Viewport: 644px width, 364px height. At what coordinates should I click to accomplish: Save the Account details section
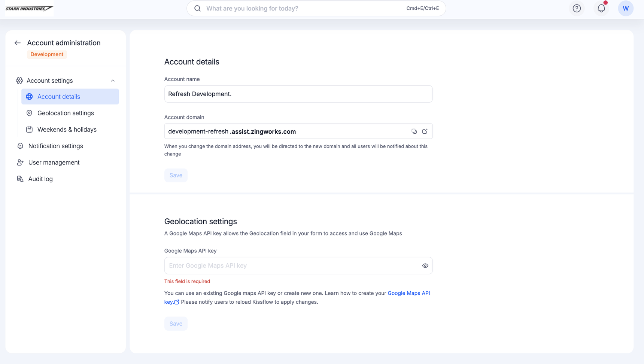tap(176, 175)
